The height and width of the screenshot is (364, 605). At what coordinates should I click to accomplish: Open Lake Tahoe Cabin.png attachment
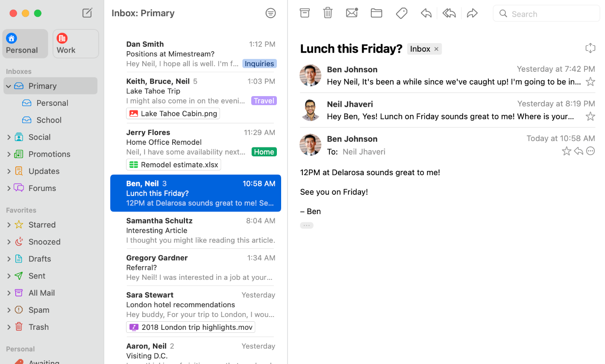click(x=173, y=114)
